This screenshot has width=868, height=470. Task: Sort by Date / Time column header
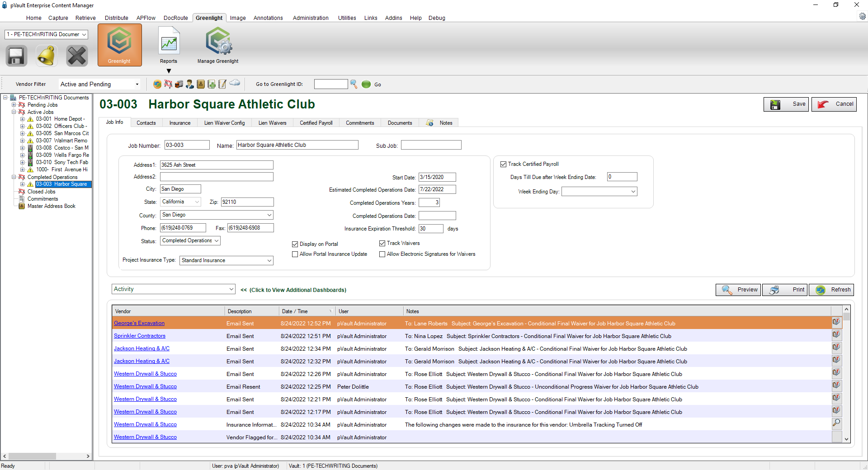click(307, 311)
